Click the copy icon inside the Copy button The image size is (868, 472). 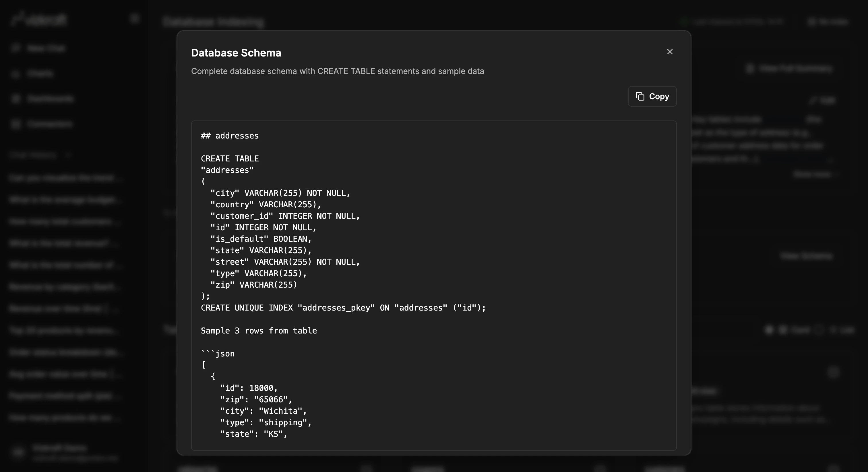640,96
